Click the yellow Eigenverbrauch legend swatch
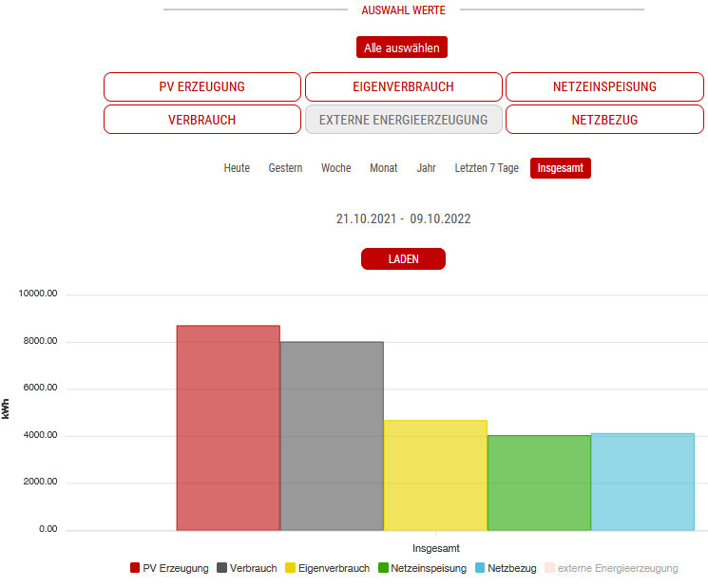Viewport: 708px width, 588px height. click(x=289, y=568)
